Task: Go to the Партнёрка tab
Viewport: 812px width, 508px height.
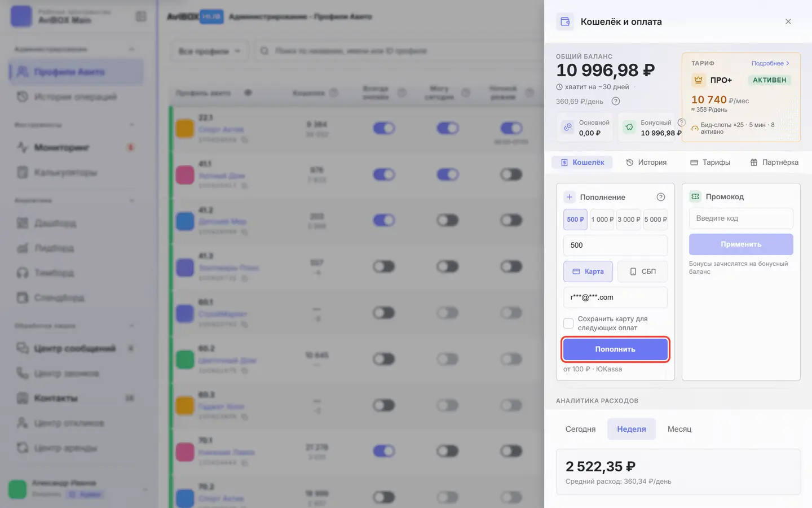Action: (774, 163)
